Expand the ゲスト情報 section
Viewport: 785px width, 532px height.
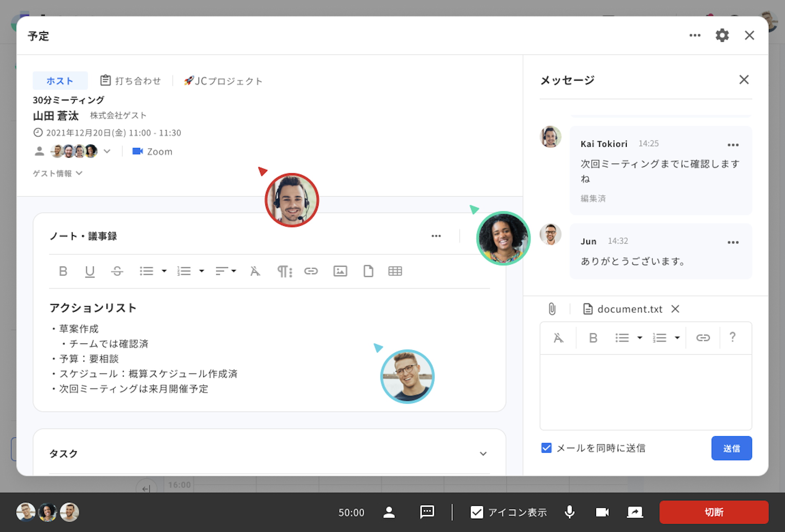point(57,173)
